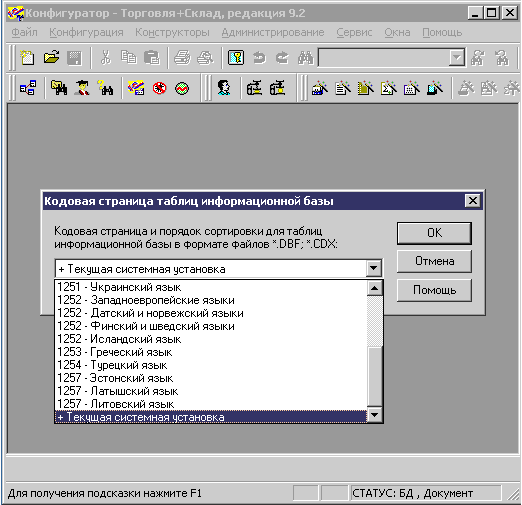Open the toolbar search combo box arrow
The image size is (522, 505).
click(x=457, y=58)
